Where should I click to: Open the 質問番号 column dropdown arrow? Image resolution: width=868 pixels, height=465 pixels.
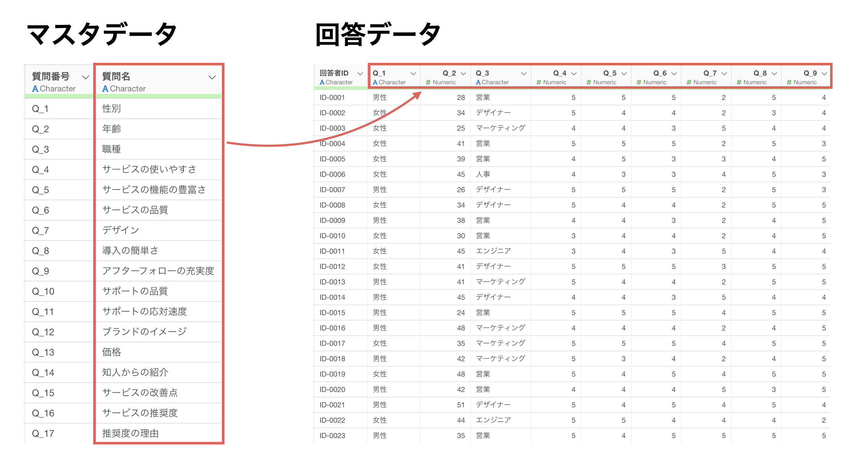[x=85, y=77]
